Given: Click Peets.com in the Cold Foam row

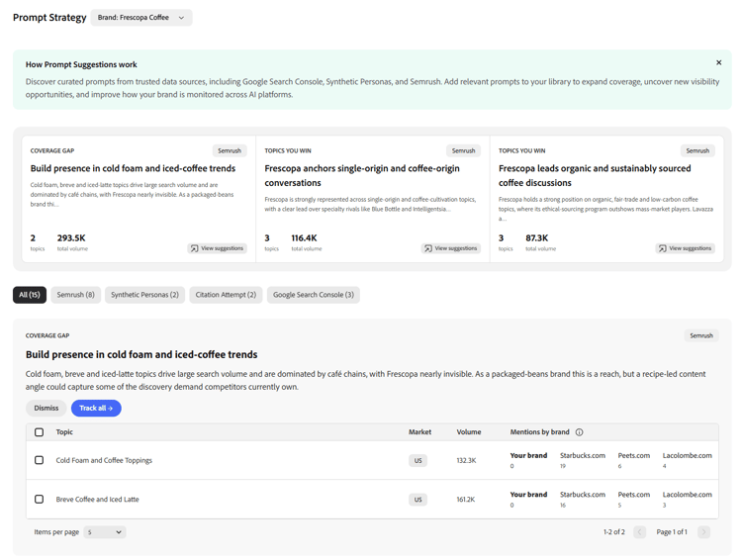Looking at the screenshot, I should tap(633, 455).
